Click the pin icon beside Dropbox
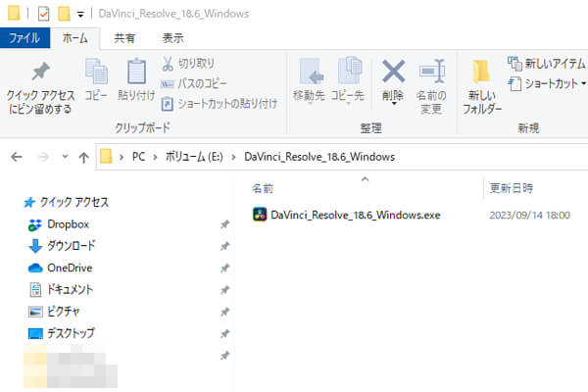Image resolution: width=588 pixels, height=392 pixels. (x=224, y=224)
